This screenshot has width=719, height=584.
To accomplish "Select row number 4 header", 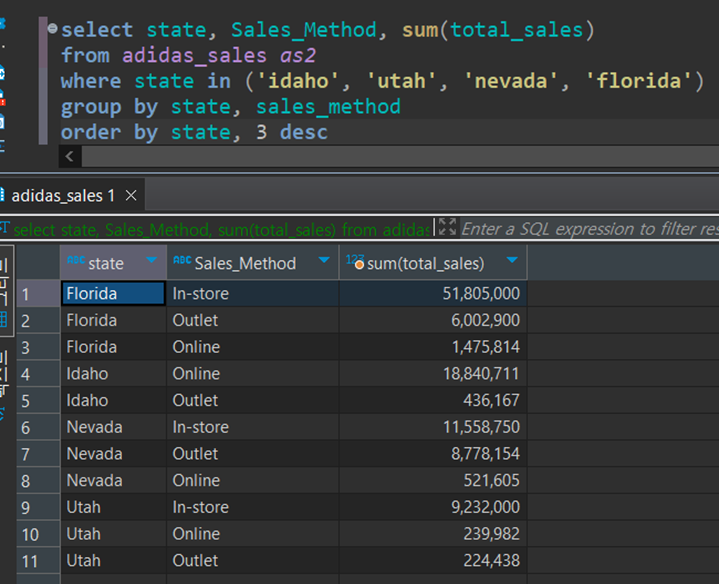I will (x=38, y=374).
